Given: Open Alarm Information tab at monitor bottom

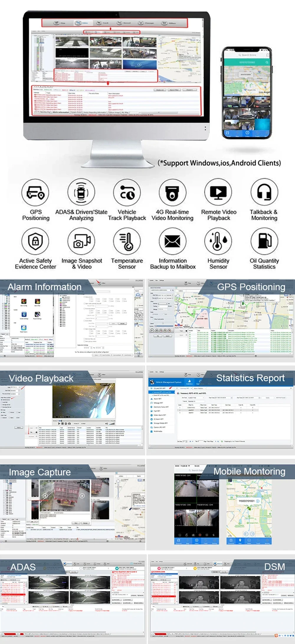Looking at the screenshot, I should (60, 112).
